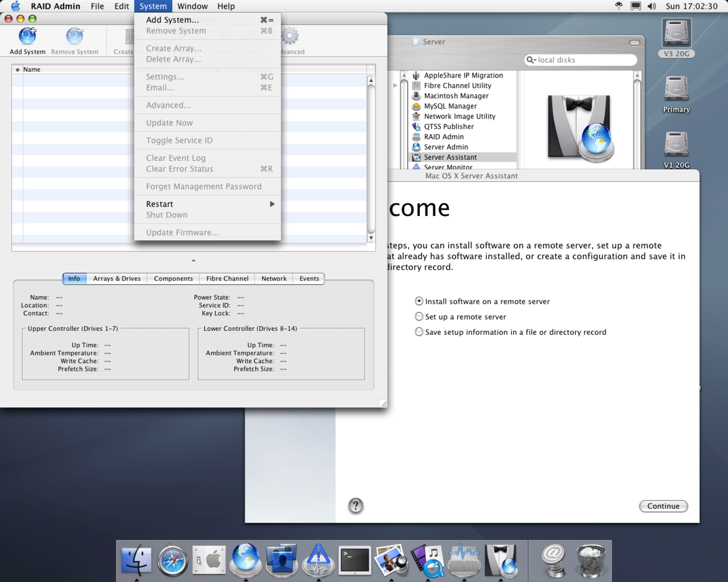The height and width of the screenshot is (582, 728).
Task: Select Network Image Utility in Server list
Action: (x=459, y=116)
